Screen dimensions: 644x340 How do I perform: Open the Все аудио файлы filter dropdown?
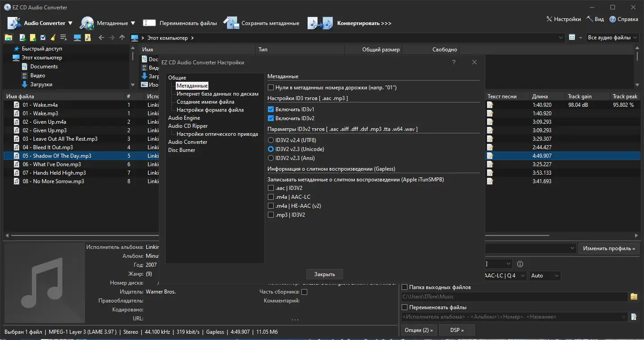(x=613, y=38)
